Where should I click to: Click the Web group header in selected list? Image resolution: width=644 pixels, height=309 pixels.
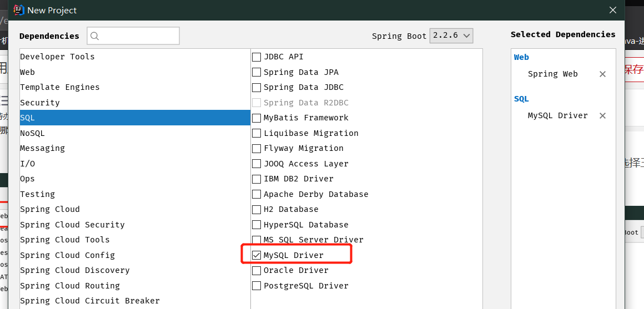pos(521,58)
